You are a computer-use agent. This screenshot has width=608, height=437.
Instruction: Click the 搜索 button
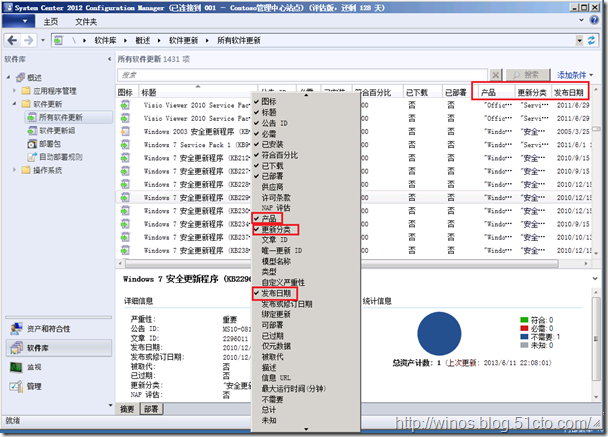coord(528,74)
